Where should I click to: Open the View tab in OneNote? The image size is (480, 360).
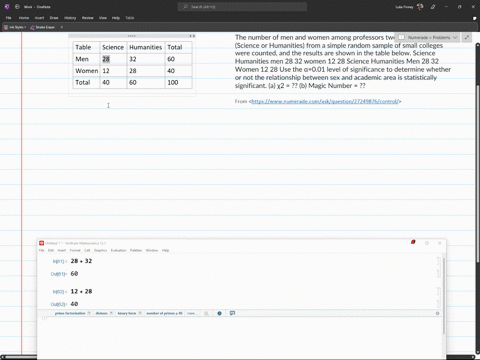tap(103, 18)
